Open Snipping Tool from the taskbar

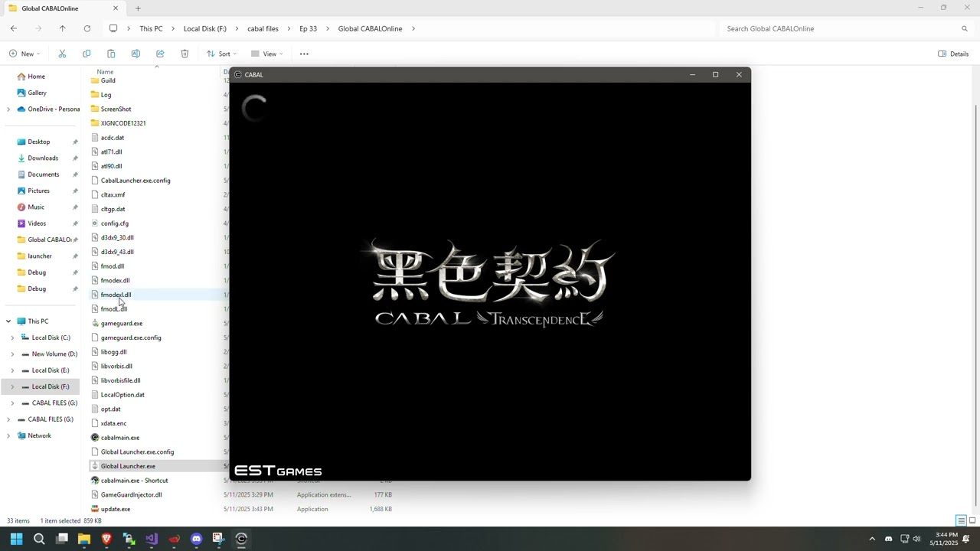[x=218, y=539]
